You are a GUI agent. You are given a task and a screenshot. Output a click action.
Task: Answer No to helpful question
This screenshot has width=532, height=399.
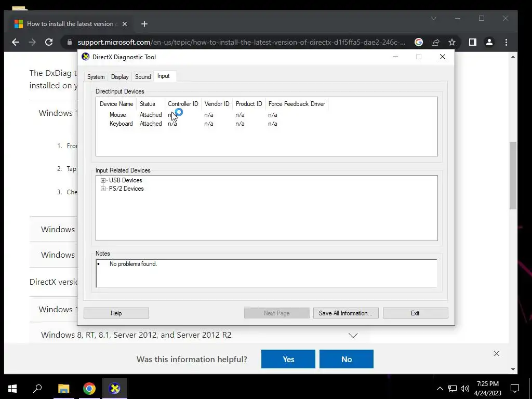point(347,359)
